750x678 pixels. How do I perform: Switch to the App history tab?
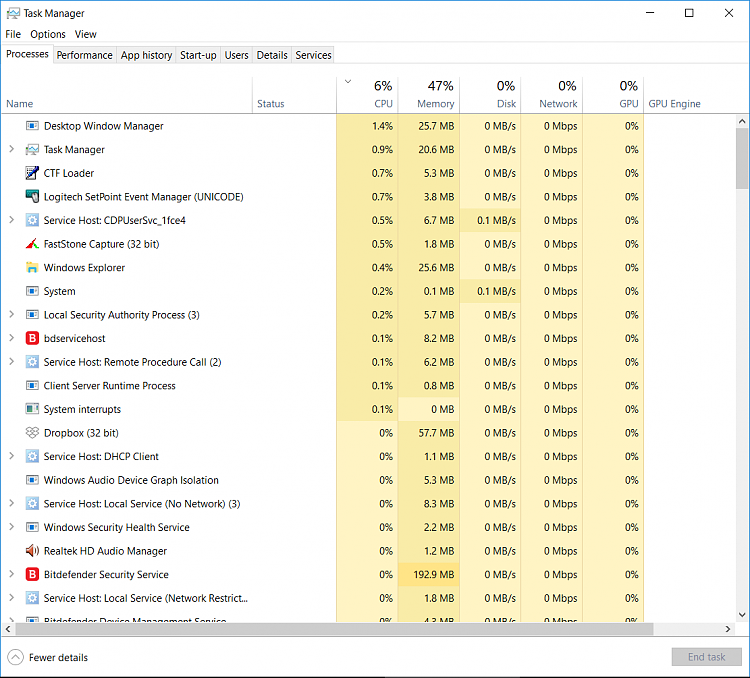[146, 55]
